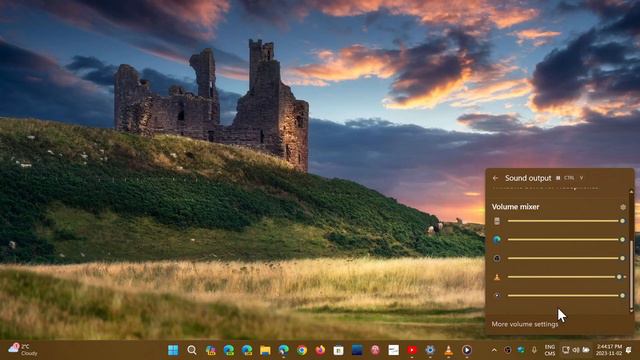Launch Firefox from taskbar
The height and width of the screenshot is (360, 640).
320,350
